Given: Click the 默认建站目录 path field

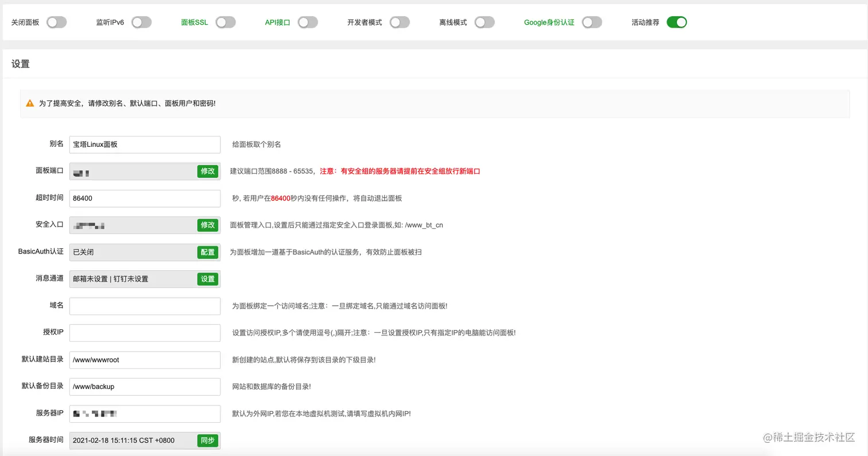Looking at the screenshot, I should [x=144, y=360].
